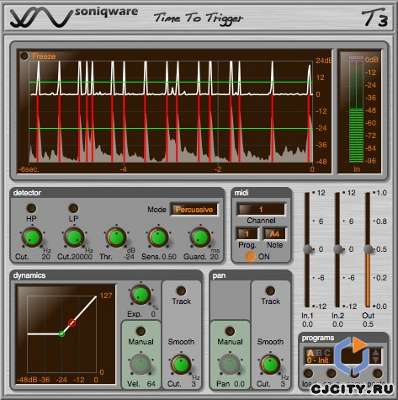The height and width of the screenshot is (400, 398).
Task: Enable the HP filter toggle
Action: 31,208
